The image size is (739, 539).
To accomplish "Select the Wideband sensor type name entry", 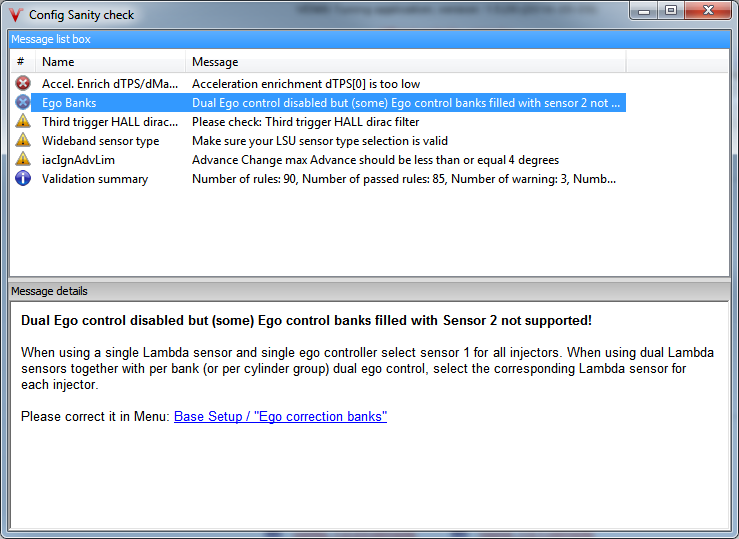I will pyautogui.click(x=100, y=141).
